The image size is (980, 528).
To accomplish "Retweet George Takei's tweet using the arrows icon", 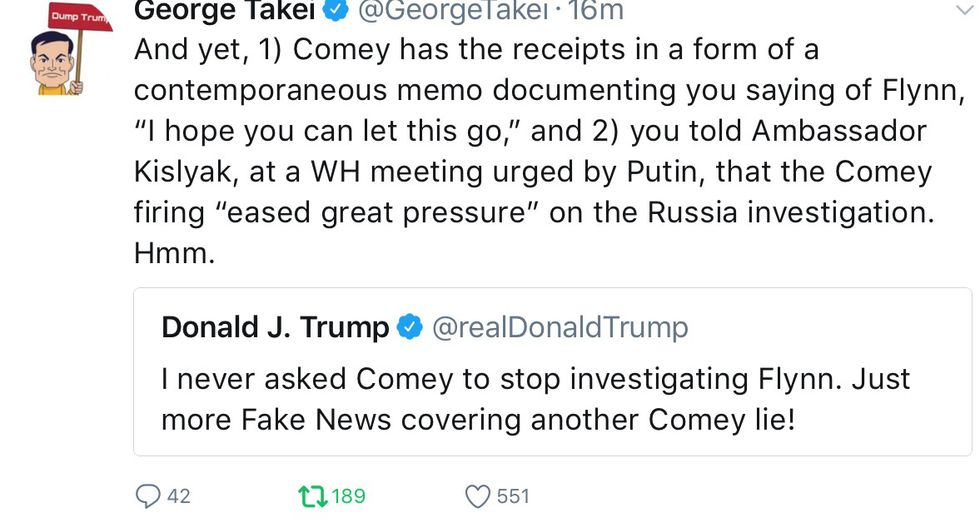I will (x=310, y=495).
